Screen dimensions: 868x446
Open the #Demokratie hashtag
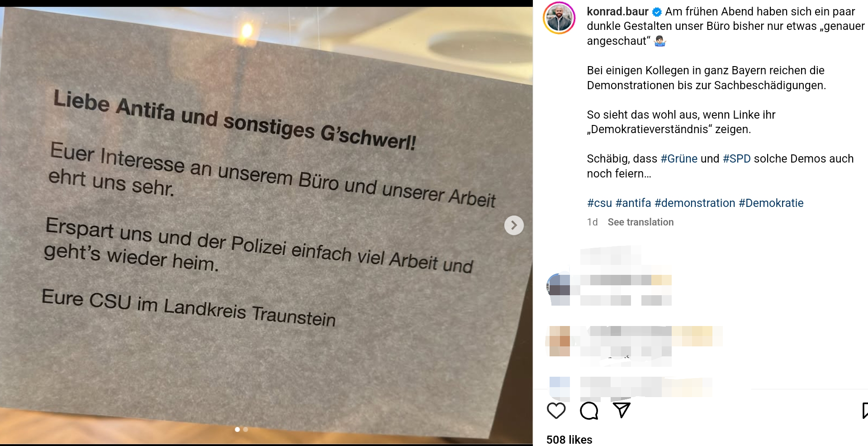tap(771, 203)
